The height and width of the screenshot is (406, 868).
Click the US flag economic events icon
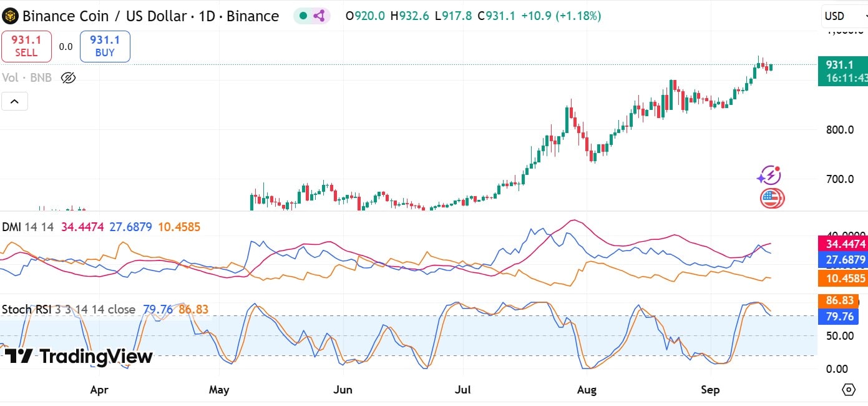coord(771,199)
